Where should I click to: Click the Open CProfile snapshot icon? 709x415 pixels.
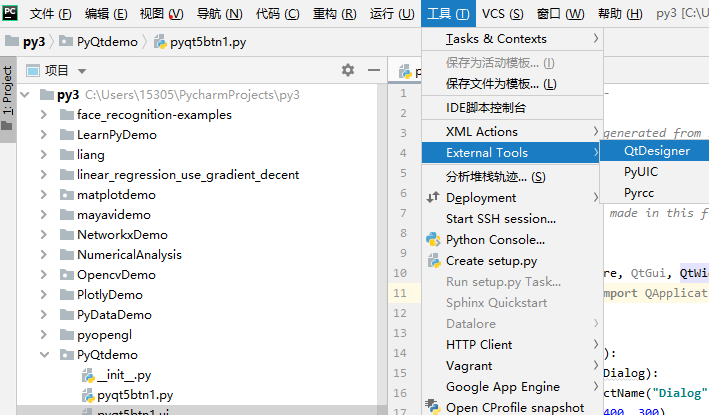(x=433, y=407)
